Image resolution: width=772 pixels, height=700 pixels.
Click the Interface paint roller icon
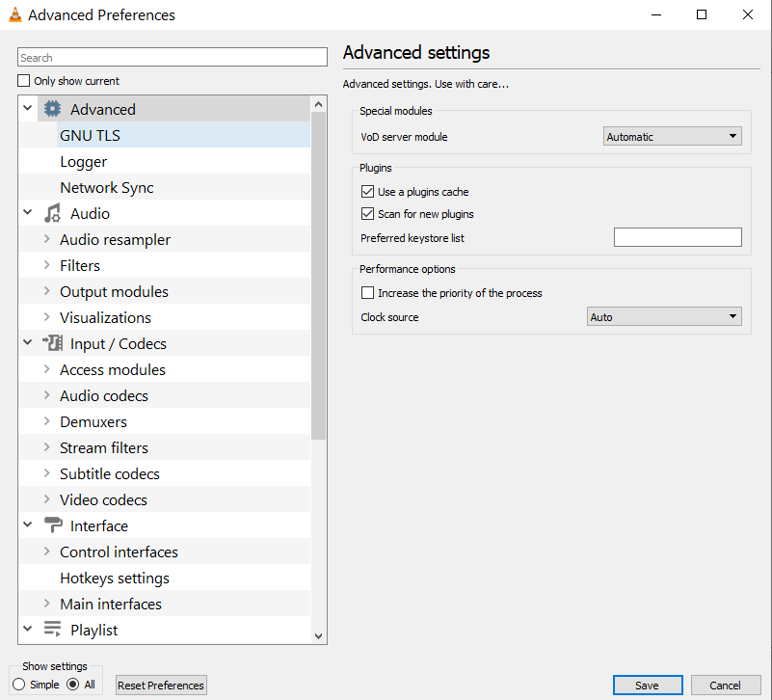(53, 525)
